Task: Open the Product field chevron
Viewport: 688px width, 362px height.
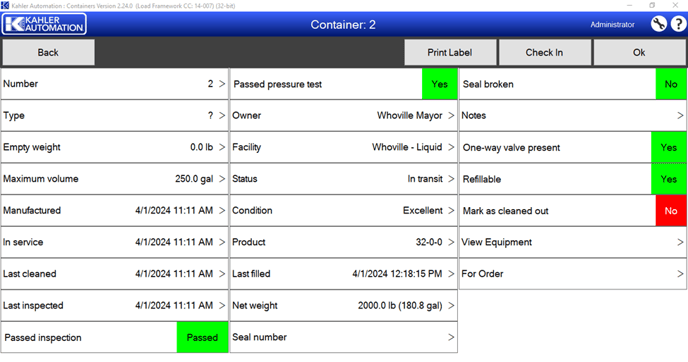Action: pyautogui.click(x=451, y=242)
